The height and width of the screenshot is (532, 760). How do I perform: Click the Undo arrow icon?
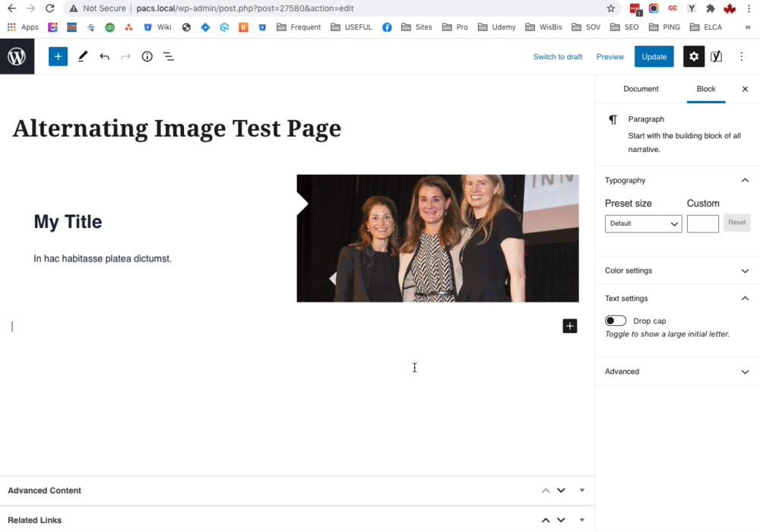click(x=104, y=57)
